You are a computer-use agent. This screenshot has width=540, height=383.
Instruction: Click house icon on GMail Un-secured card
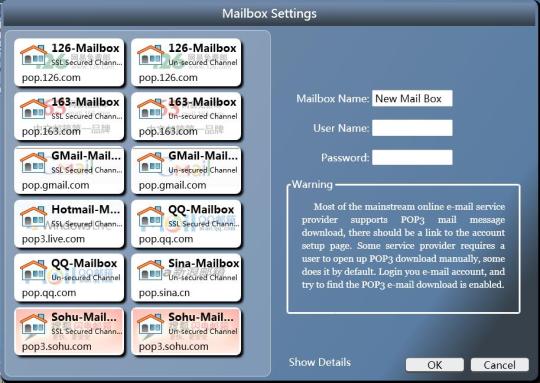click(150, 163)
